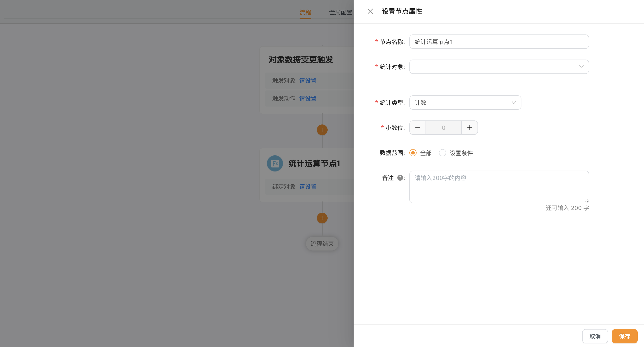This screenshot has height=347, width=644.
Task: Click the help question icon next to 备注
Action: point(400,178)
